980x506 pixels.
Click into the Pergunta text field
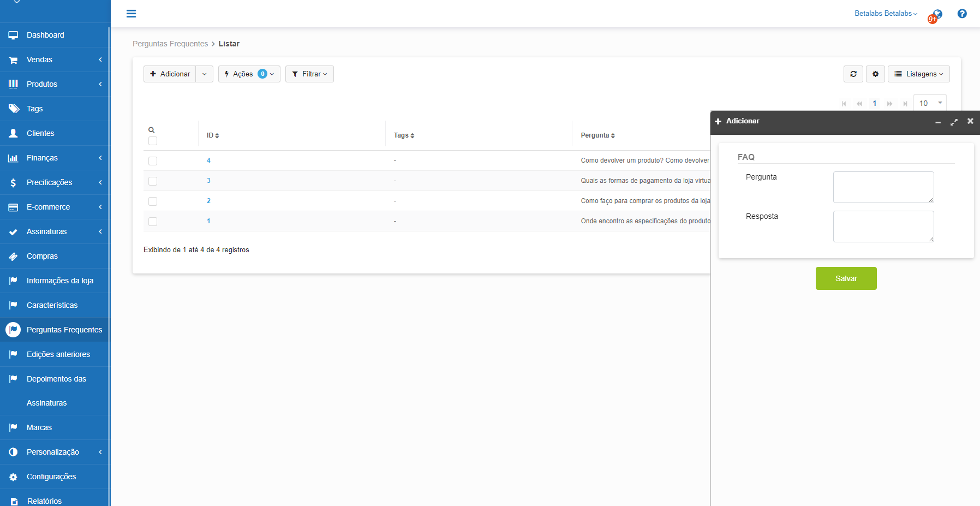(883, 187)
